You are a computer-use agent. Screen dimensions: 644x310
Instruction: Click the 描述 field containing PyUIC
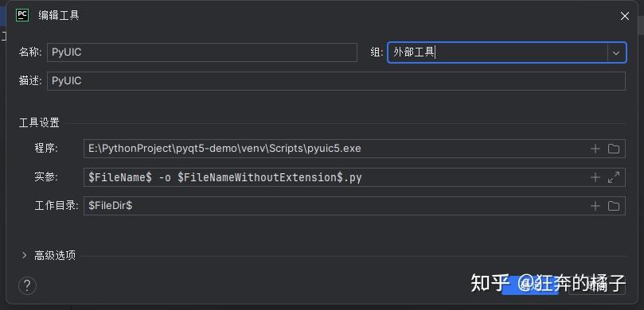pos(336,81)
